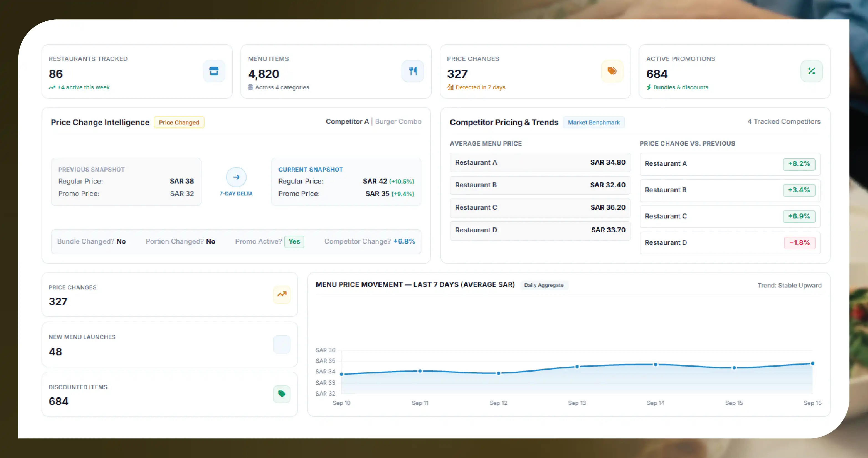Click the +6.9% change badge

coord(799,216)
